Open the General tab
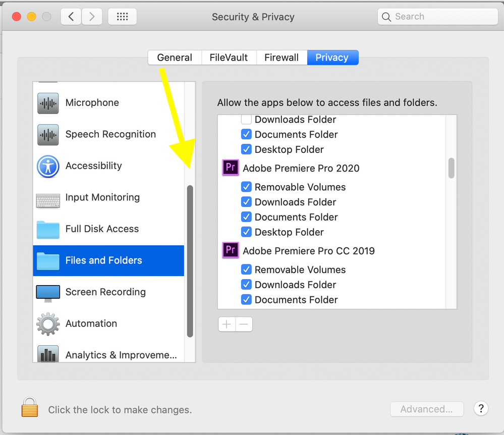504x435 pixels. pos(175,58)
